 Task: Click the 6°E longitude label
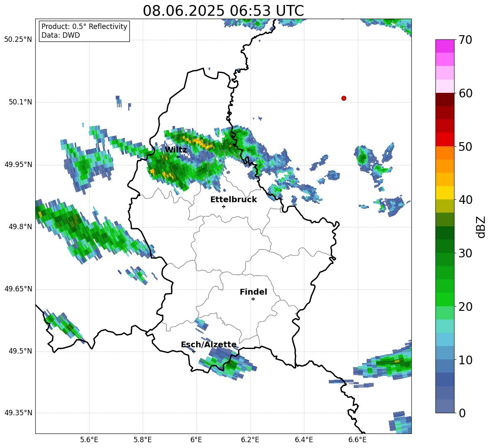click(196, 440)
